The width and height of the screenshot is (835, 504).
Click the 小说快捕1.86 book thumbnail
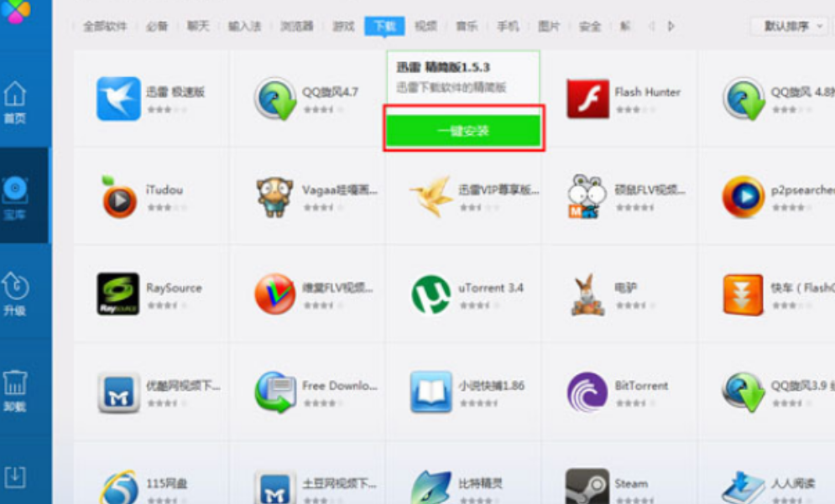pos(431,392)
